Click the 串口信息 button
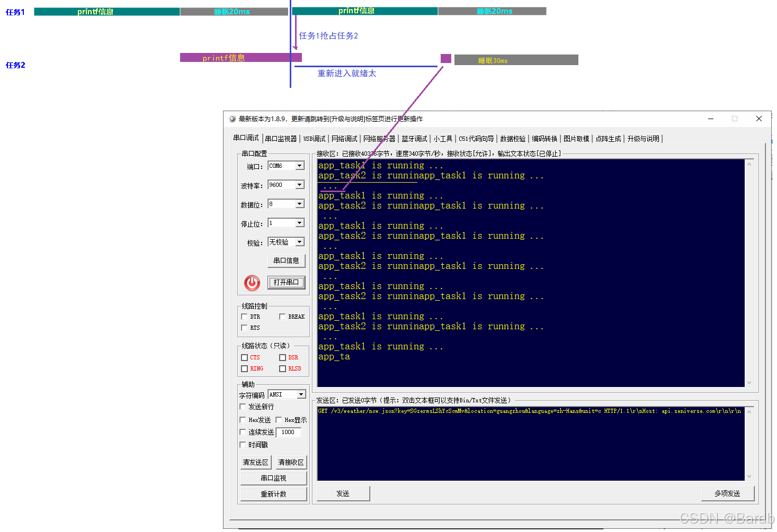Image resolution: width=777 pixels, height=532 pixels. [286, 260]
